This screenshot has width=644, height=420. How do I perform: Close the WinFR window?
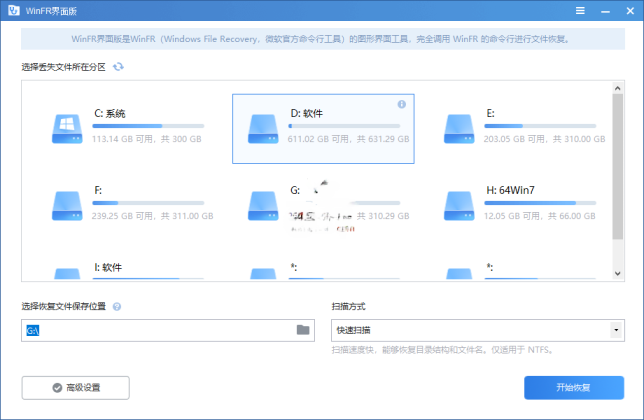pos(630,11)
